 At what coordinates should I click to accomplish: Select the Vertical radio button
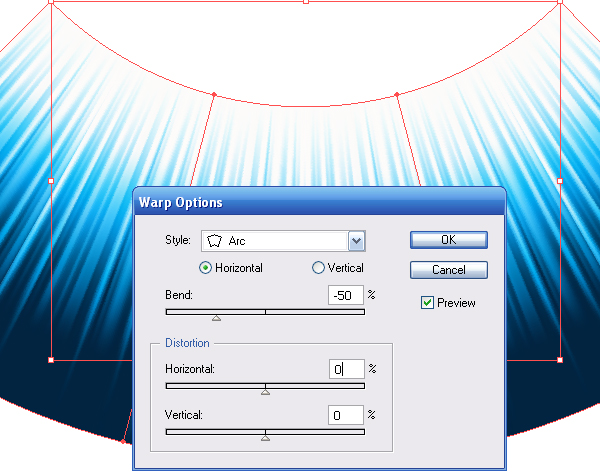point(318,268)
